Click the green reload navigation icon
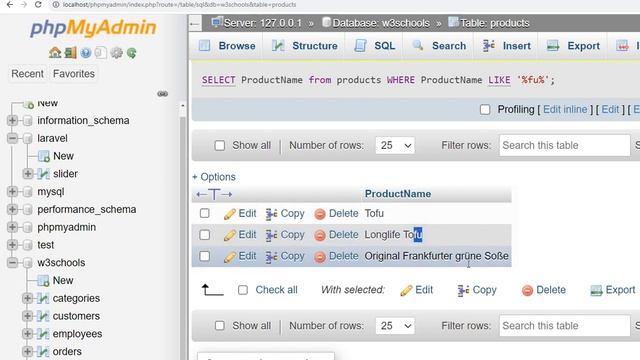Screen dimensions: 640x360 (131, 53)
